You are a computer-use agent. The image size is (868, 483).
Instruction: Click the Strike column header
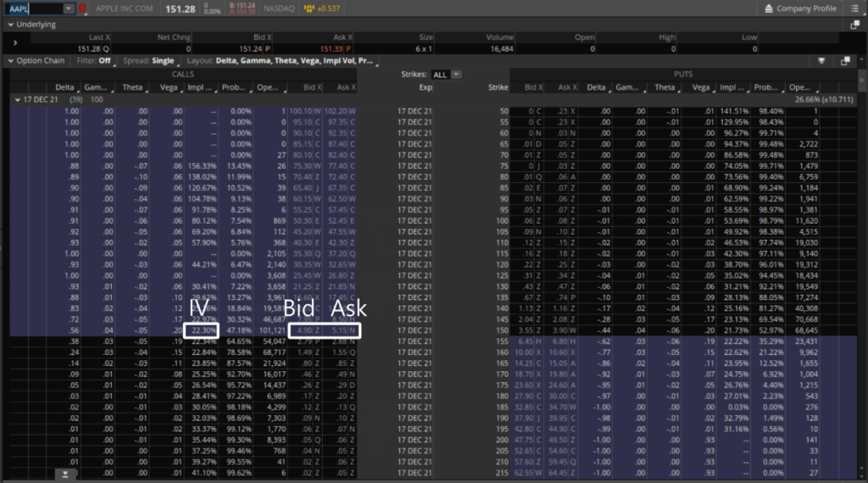pyautogui.click(x=498, y=87)
